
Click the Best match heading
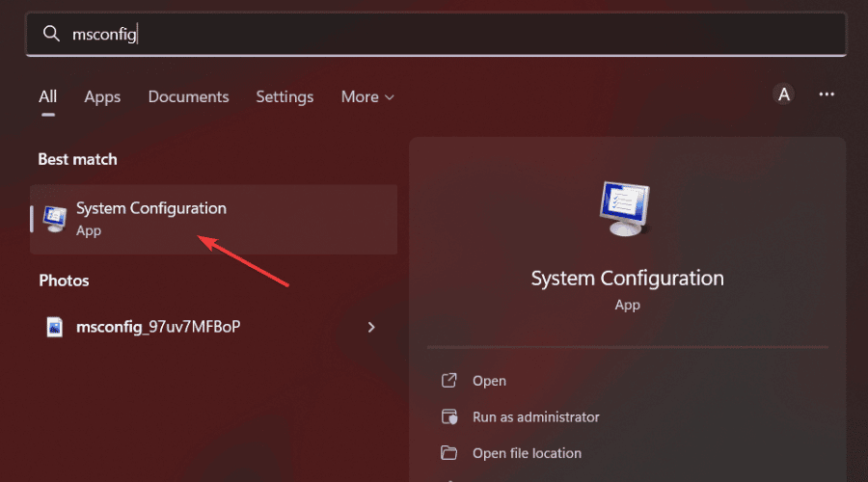(x=77, y=159)
